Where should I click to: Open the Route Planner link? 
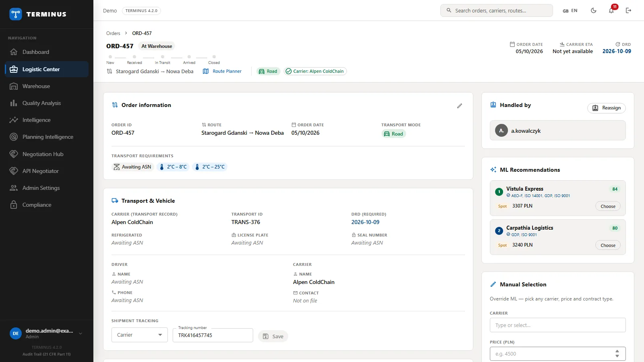[222, 71]
